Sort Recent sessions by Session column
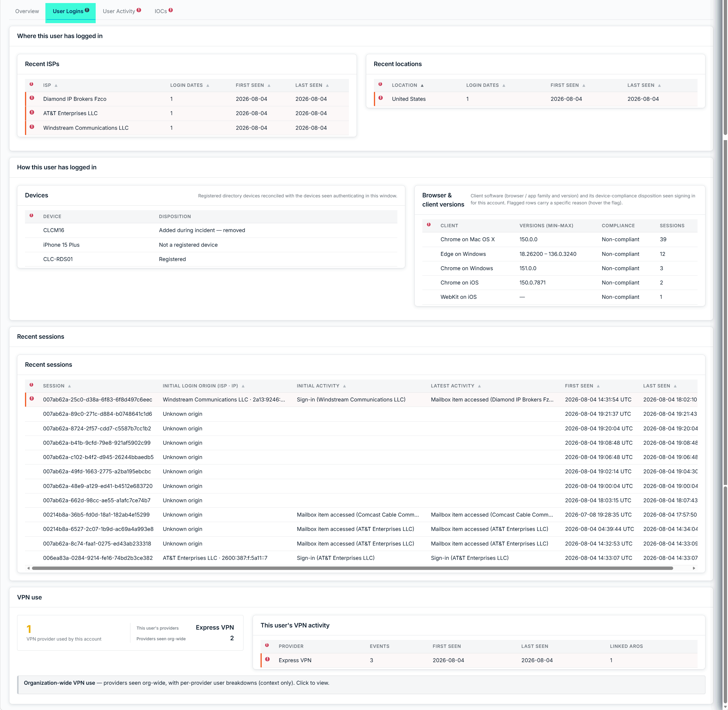The width and height of the screenshot is (728, 710). tap(57, 386)
